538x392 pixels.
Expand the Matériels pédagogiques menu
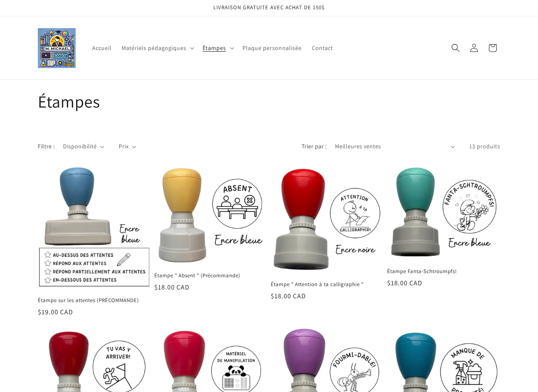click(x=158, y=48)
